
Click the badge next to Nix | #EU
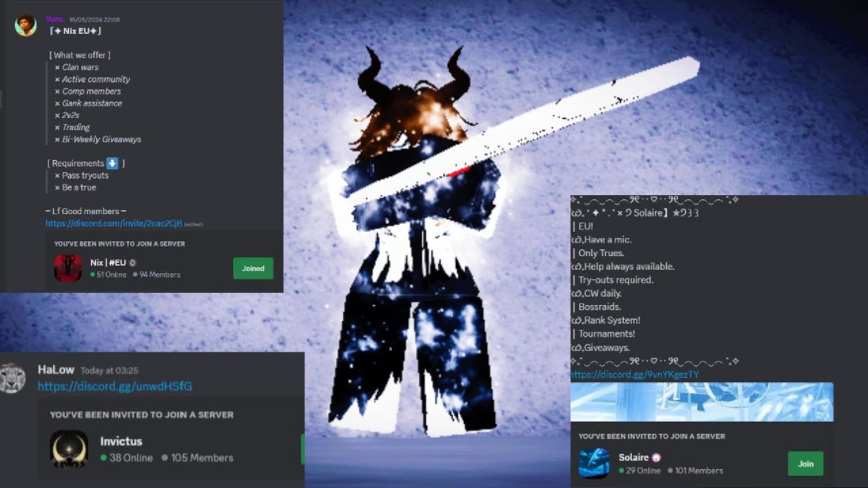click(132, 262)
